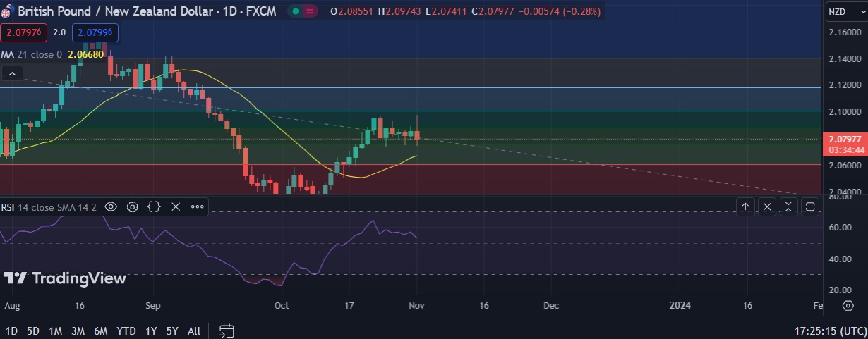Screen dimensions: 868x339
Task: Select the All time range
Action: (194, 331)
